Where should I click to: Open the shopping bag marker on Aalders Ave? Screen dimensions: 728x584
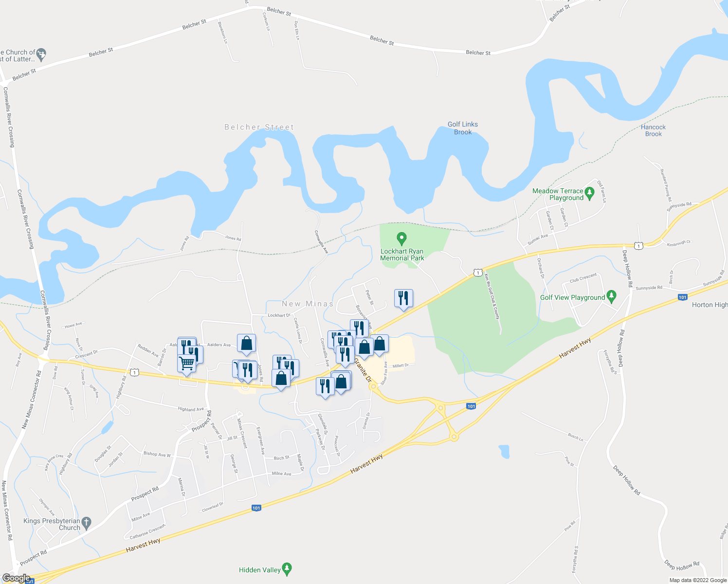coord(247,344)
